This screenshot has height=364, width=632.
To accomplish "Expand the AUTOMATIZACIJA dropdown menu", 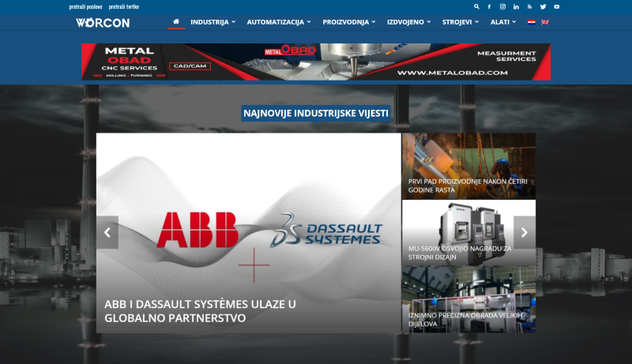I will pyautogui.click(x=279, y=22).
